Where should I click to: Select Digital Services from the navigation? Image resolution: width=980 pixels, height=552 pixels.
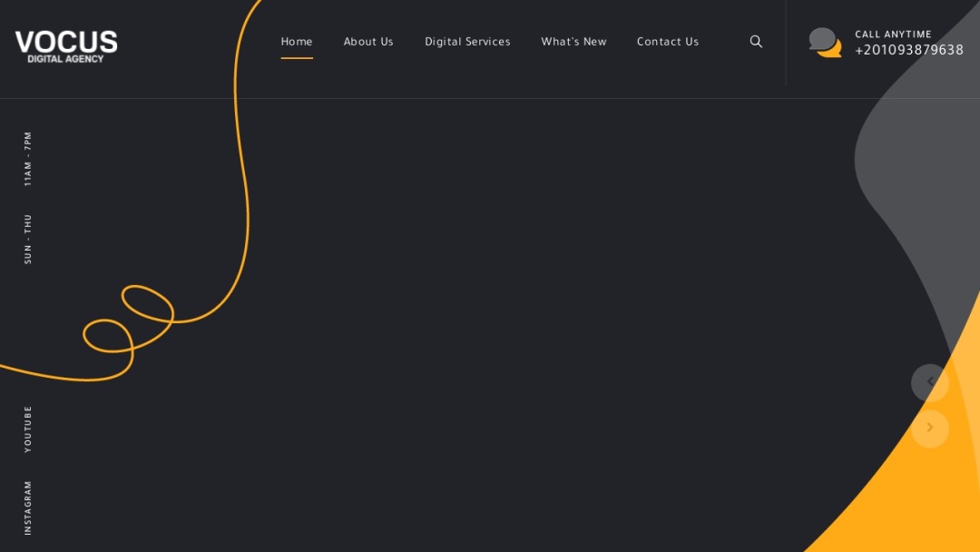point(467,42)
